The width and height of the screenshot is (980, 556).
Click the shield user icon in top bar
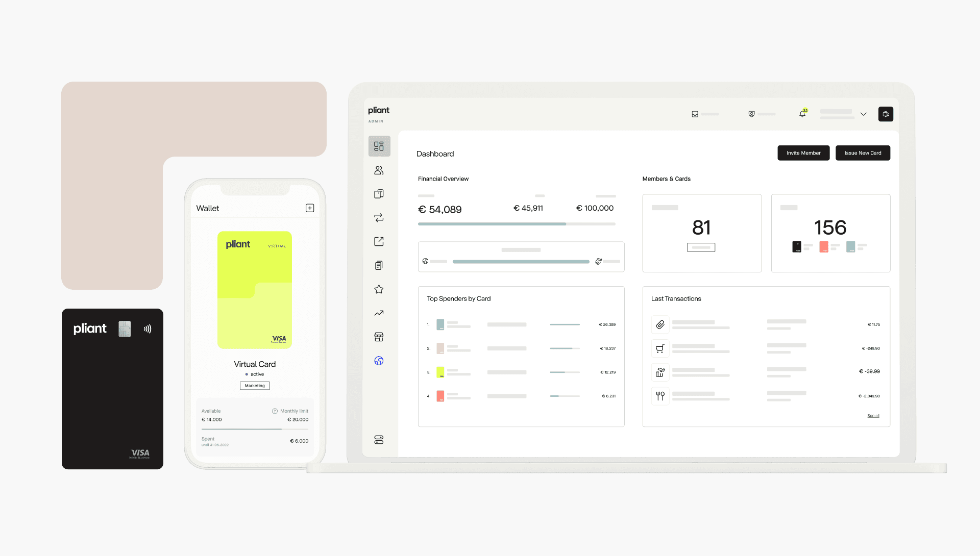[x=751, y=114]
